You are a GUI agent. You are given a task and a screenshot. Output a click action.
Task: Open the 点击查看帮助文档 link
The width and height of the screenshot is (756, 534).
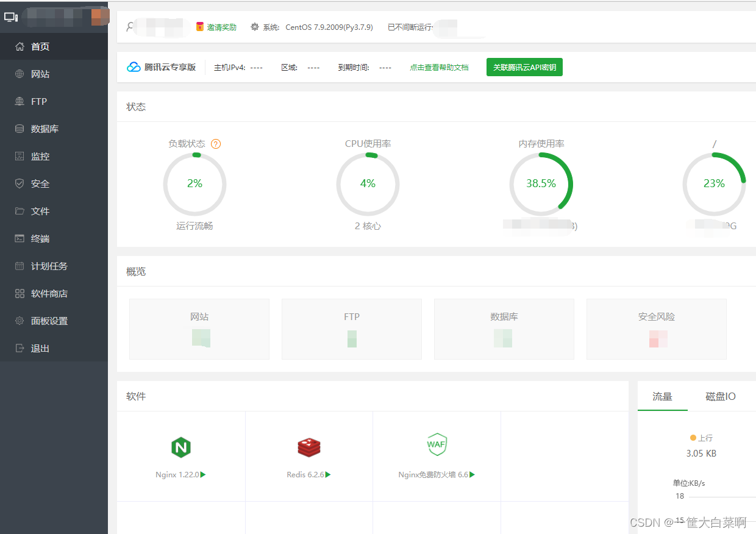pos(439,67)
